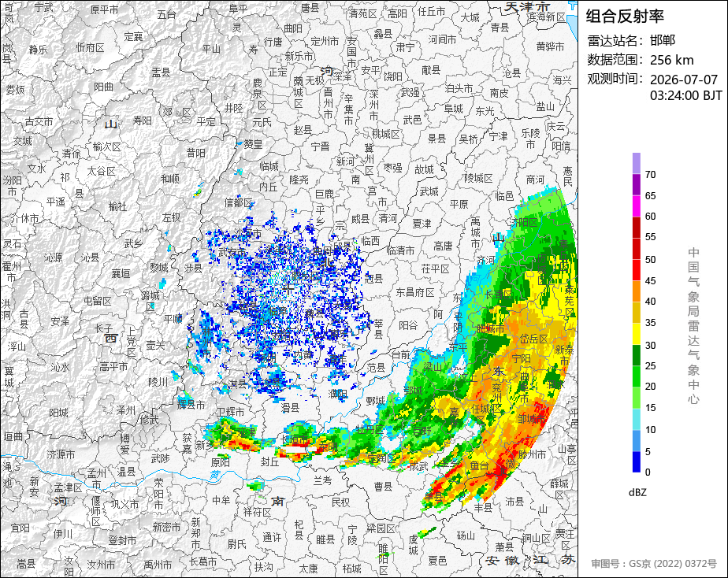Click the dark green 25–30 dBZ swatch
The width and height of the screenshot is (728, 578).
(636, 355)
